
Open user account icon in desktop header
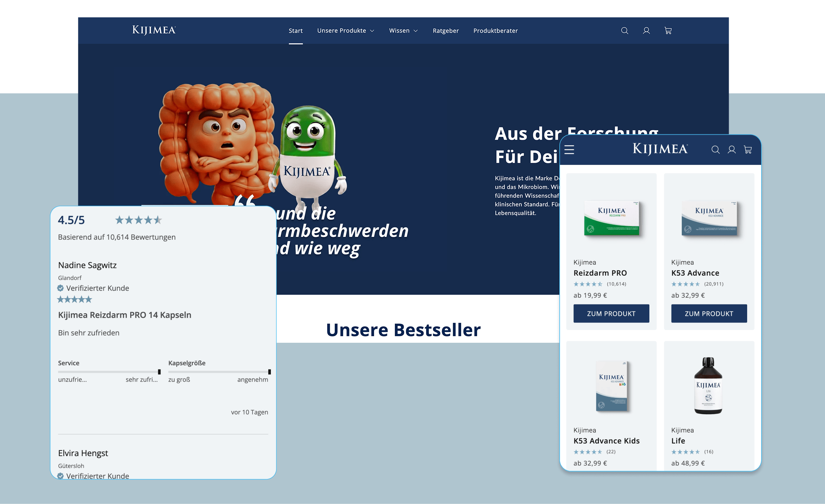[x=646, y=31]
